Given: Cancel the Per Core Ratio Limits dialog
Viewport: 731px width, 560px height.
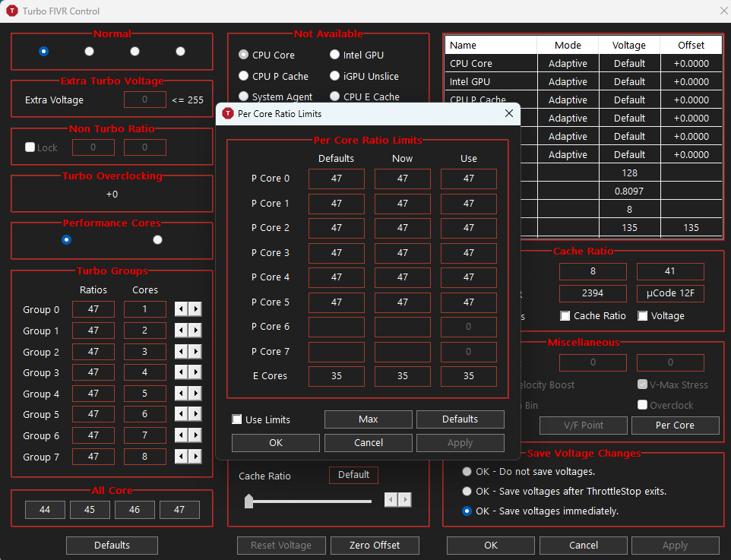Looking at the screenshot, I should [369, 442].
